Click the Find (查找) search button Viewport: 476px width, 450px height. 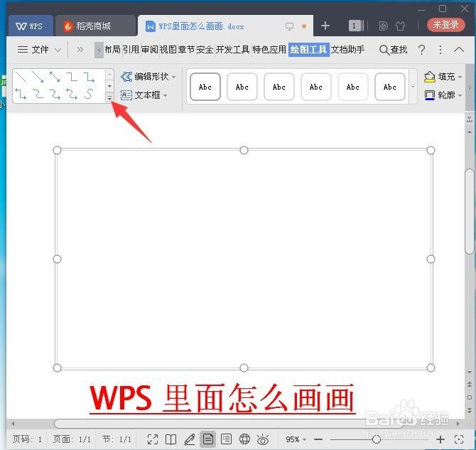click(x=394, y=50)
